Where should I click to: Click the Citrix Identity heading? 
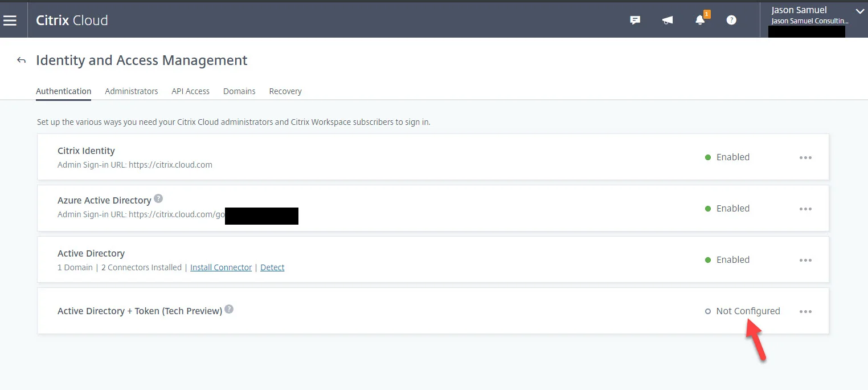pyautogui.click(x=86, y=151)
